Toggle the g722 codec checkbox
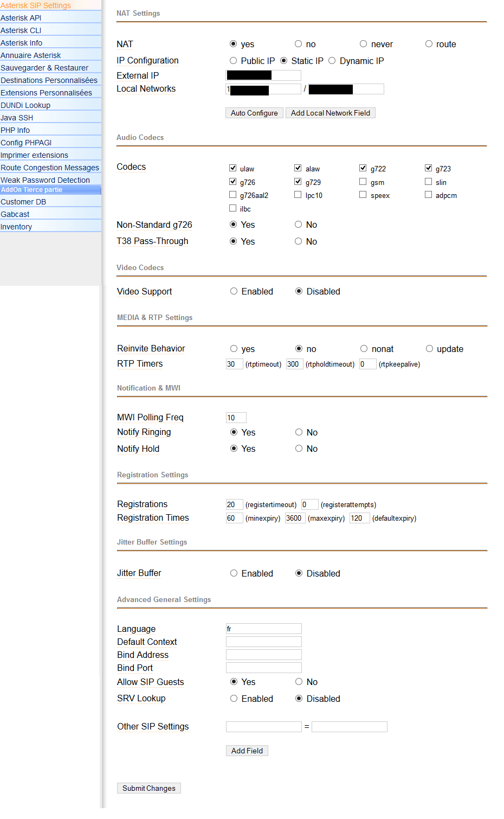 (x=363, y=168)
